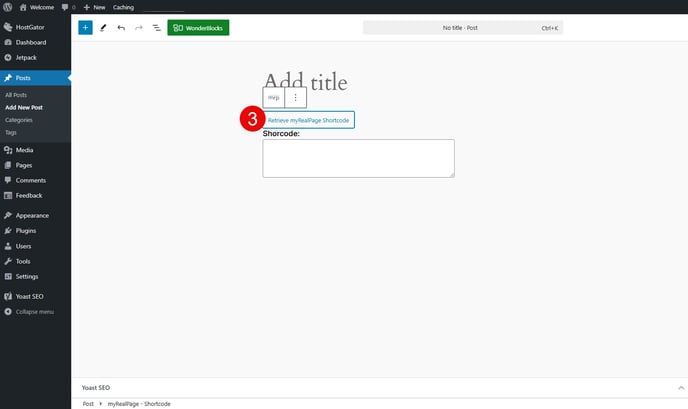Open the No title Post command palette

click(x=463, y=28)
